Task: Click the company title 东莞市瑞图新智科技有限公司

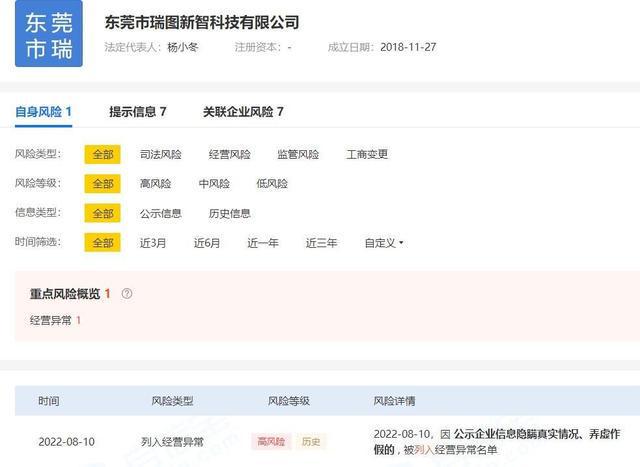Action: coord(202,22)
